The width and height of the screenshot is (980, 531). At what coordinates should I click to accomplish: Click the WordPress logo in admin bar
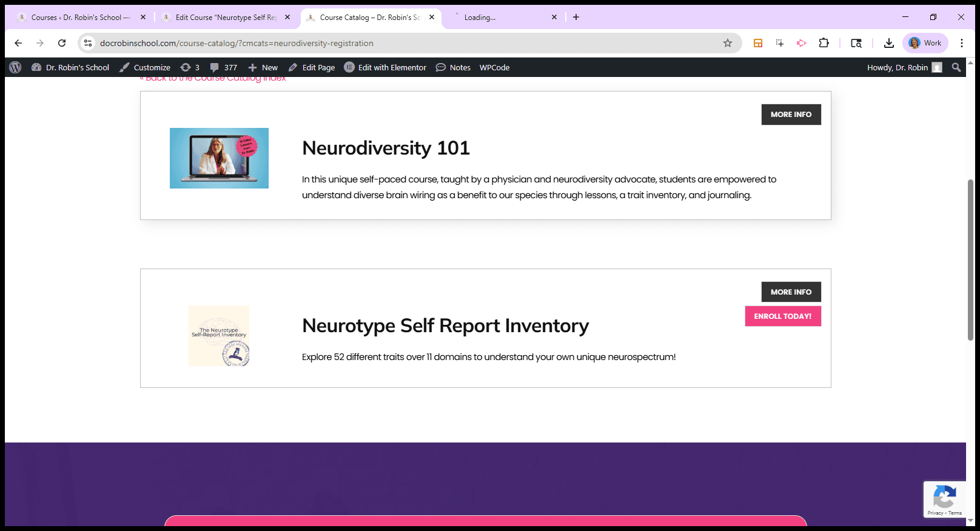(15, 67)
